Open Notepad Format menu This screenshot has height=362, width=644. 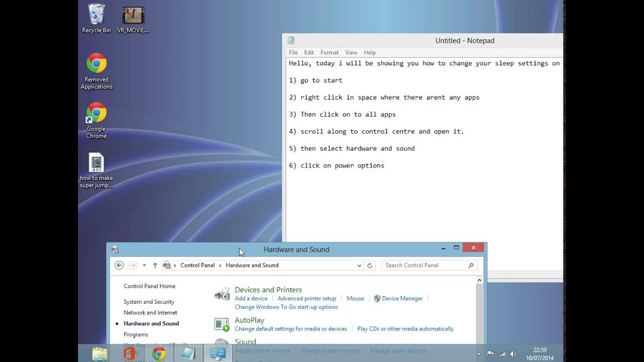tap(330, 52)
